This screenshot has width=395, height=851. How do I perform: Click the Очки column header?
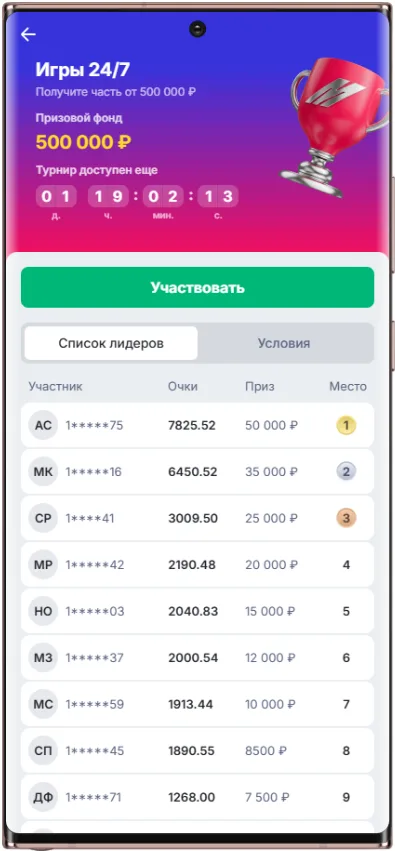[183, 387]
